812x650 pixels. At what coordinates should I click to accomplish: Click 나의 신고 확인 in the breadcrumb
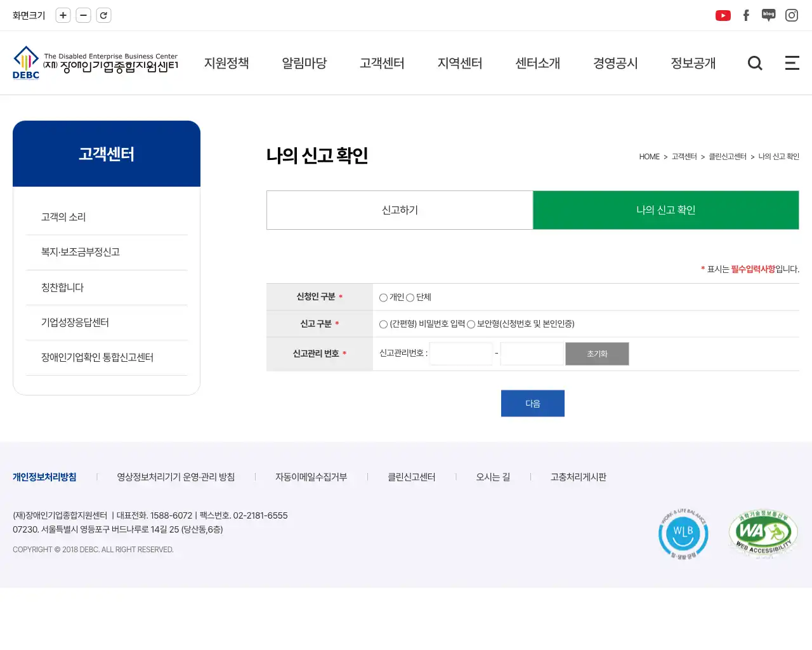coord(779,157)
